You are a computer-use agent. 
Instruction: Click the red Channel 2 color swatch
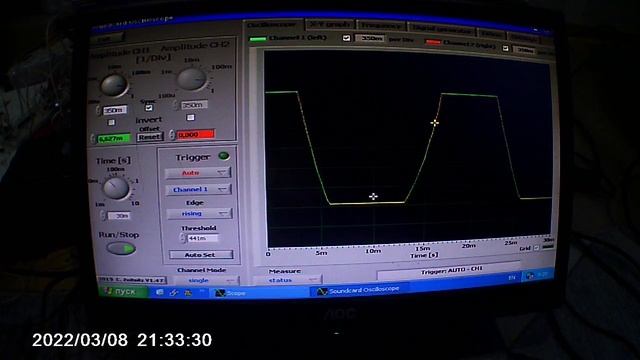[433, 42]
